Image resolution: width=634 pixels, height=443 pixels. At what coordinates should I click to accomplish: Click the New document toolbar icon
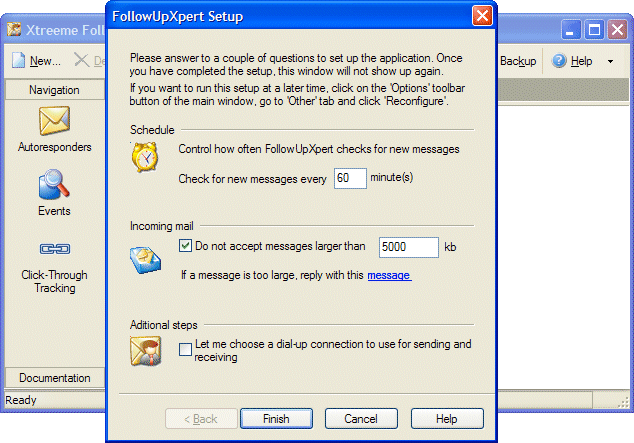coord(18,61)
